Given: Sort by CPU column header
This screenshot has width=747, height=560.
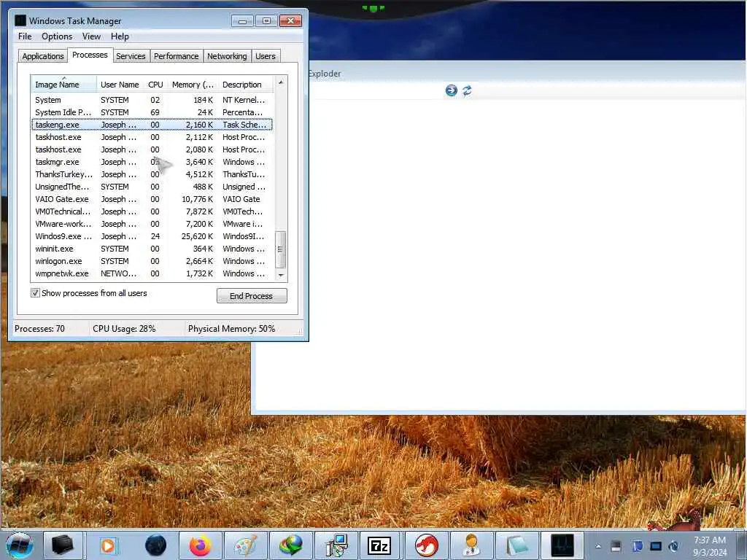Looking at the screenshot, I should (156, 85).
